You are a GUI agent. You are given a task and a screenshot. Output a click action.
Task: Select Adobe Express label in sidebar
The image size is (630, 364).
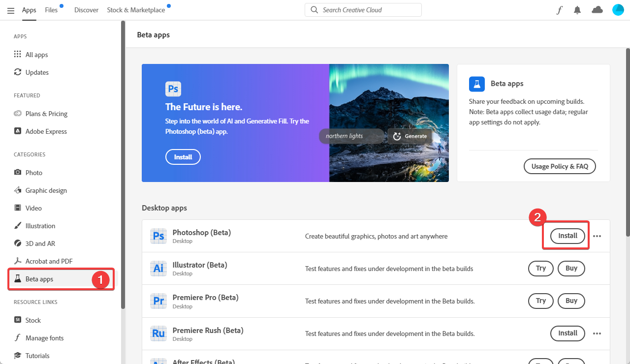(x=46, y=131)
